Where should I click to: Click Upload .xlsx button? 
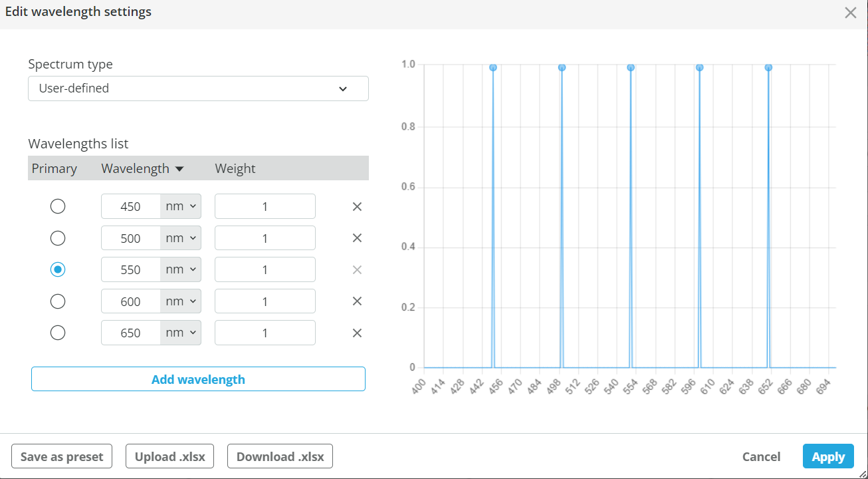tap(169, 456)
